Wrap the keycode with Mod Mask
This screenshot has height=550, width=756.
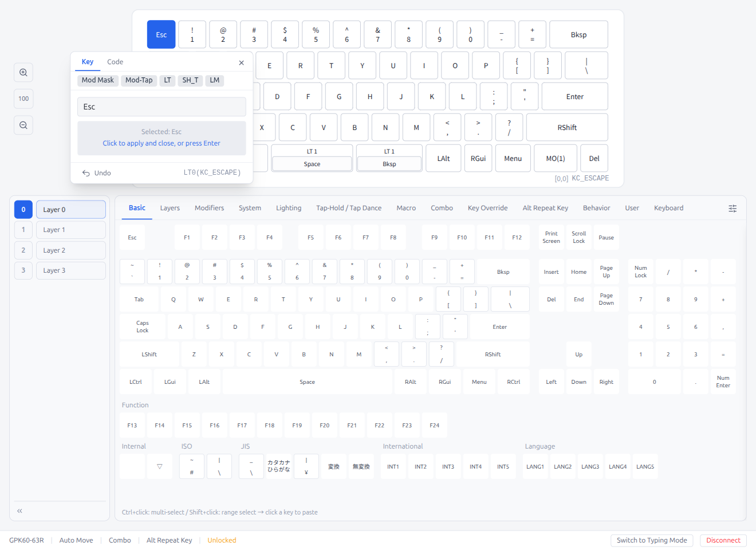(x=97, y=80)
